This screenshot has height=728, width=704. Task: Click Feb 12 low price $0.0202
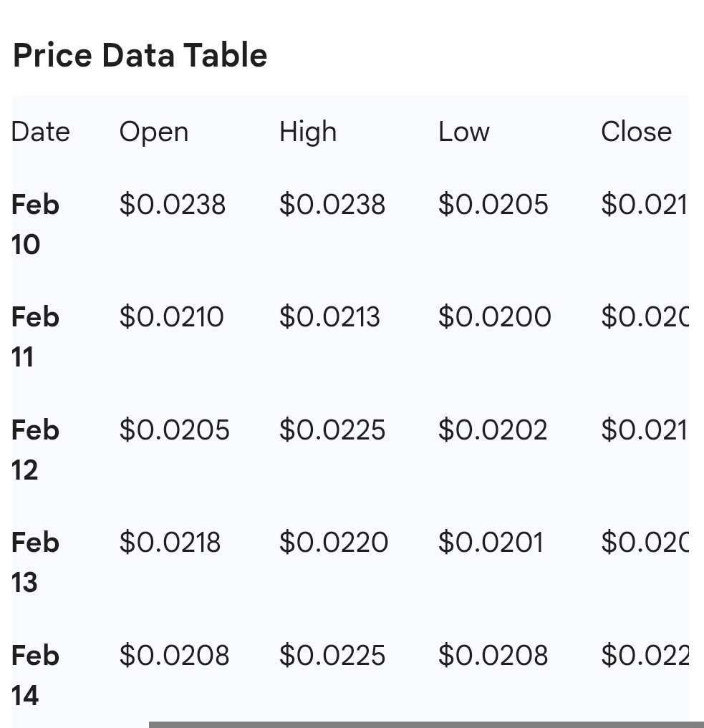pyautogui.click(x=493, y=429)
